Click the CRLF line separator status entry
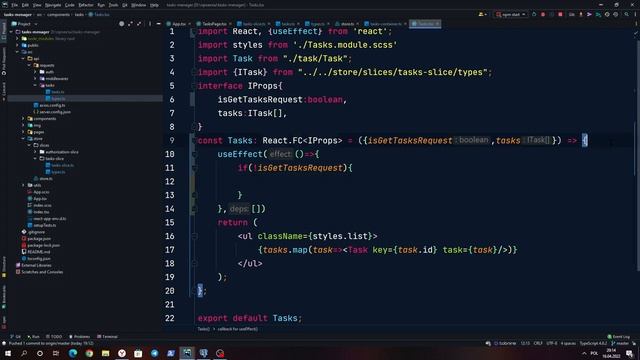The height and width of the screenshot is (360, 640). (x=538, y=343)
